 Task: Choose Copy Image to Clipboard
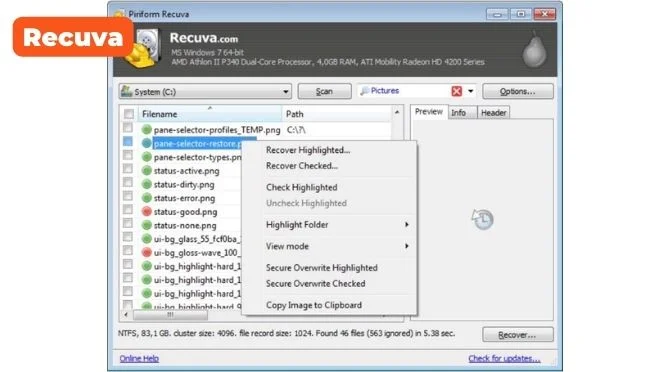[314, 305]
